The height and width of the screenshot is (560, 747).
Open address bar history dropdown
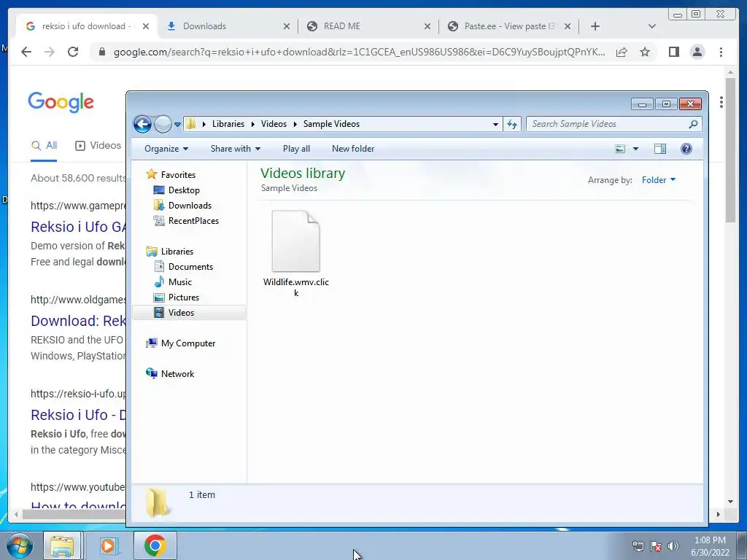point(495,124)
